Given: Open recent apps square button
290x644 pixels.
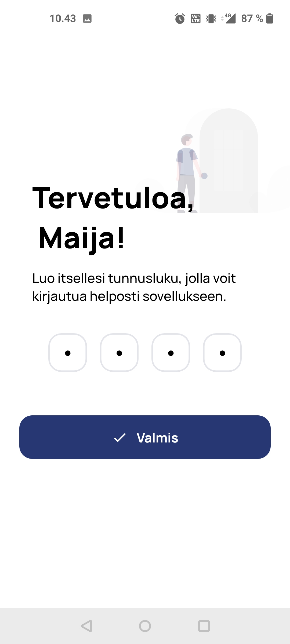Looking at the screenshot, I should coord(204,626).
